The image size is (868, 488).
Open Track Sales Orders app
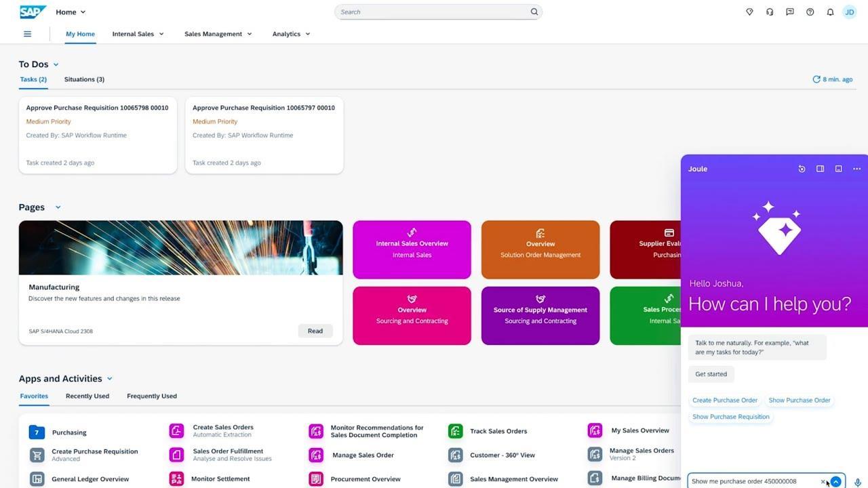click(x=488, y=431)
